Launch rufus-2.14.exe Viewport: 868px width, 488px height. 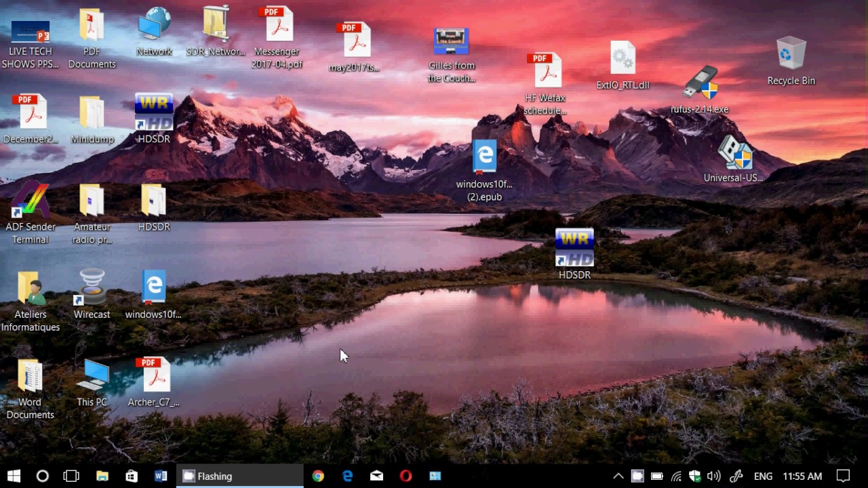click(x=699, y=89)
